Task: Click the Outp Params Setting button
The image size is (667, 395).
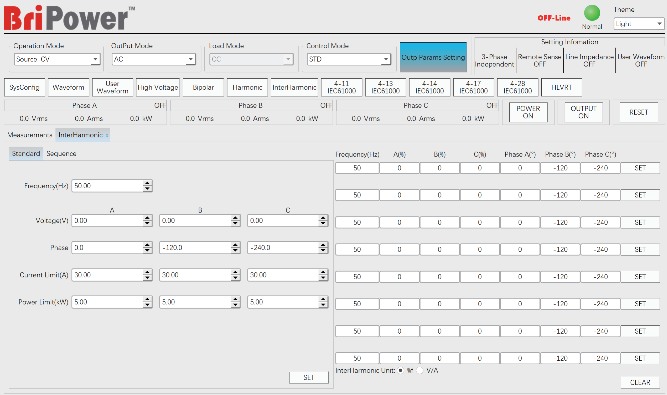Action: tap(433, 57)
